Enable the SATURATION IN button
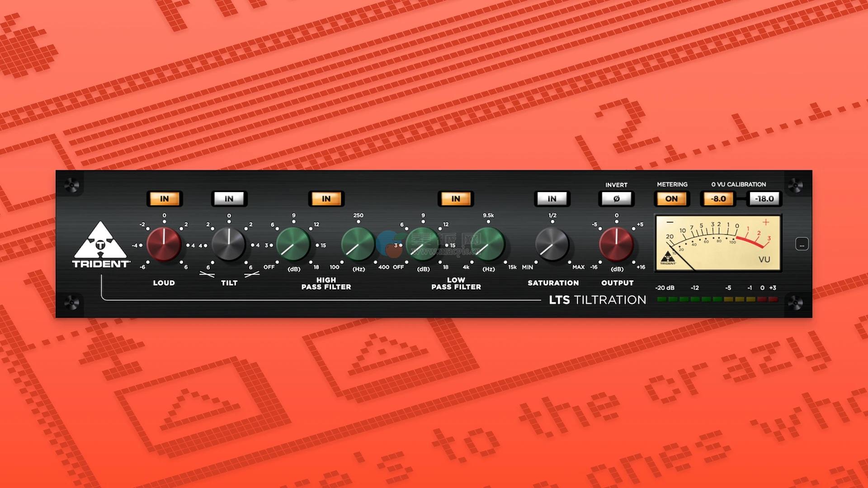This screenshot has width=868, height=488. [x=552, y=199]
